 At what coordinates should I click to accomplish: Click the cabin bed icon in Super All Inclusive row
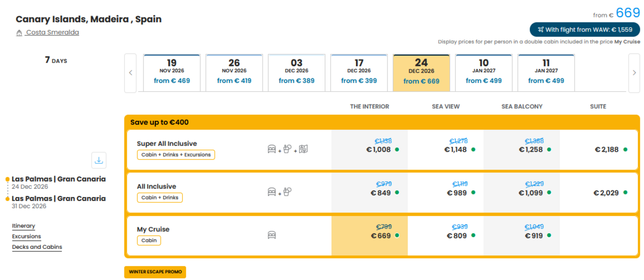click(272, 149)
